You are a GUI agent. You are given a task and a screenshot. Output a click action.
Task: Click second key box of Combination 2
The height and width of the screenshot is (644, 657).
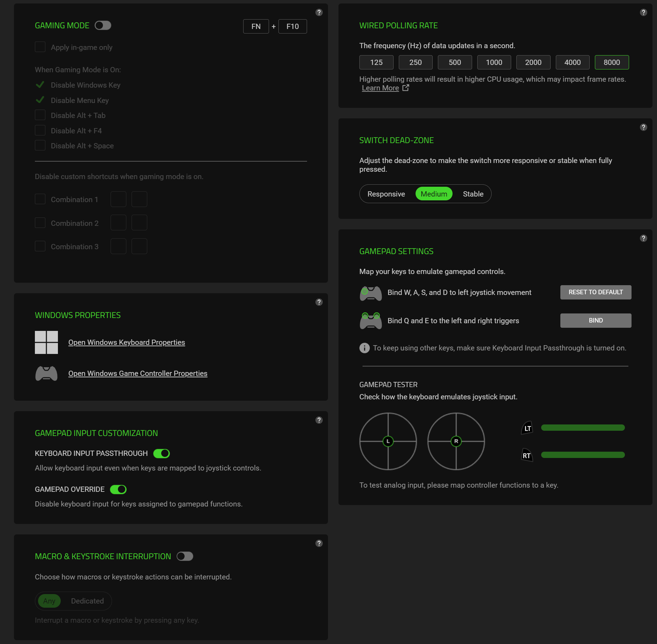pos(139,223)
